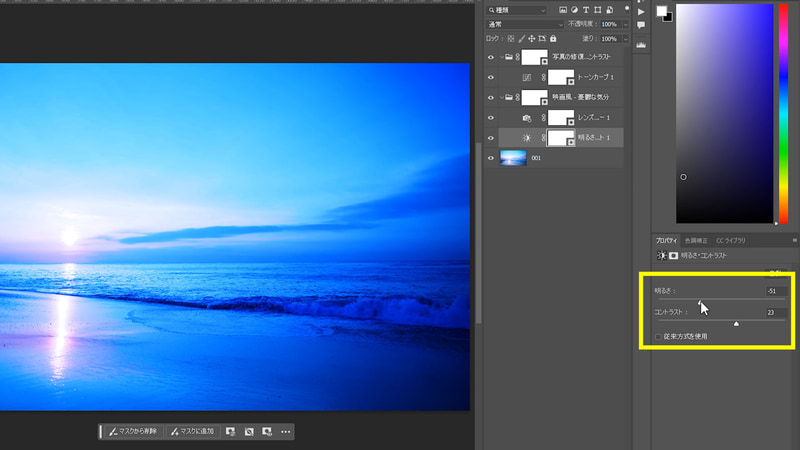Click the shape layer filter icon

(597, 10)
